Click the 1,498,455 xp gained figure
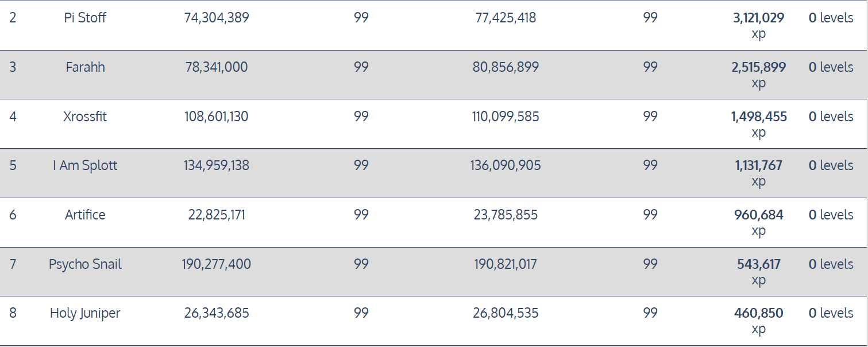The width and height of the screenshot is (868, 347). pos(758,117)
